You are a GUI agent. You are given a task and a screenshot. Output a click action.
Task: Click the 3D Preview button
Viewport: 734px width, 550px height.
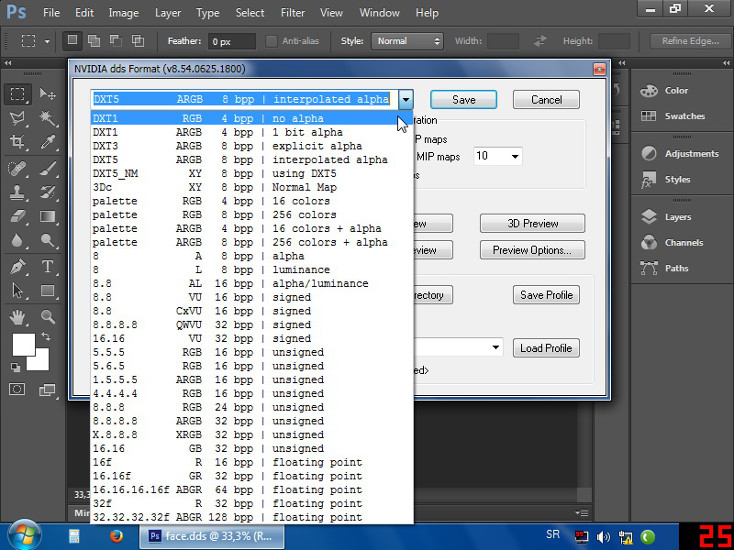(533, 223)
